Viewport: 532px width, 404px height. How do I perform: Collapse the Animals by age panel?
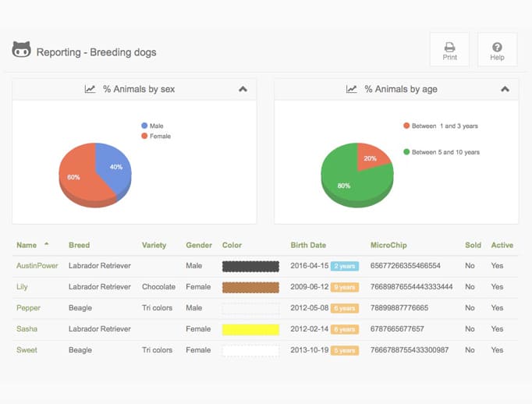[x=505, y=89]
